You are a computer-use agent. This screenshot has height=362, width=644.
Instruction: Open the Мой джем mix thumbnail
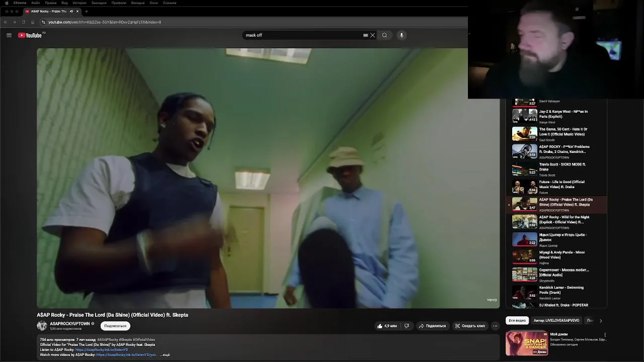point(526,343)
